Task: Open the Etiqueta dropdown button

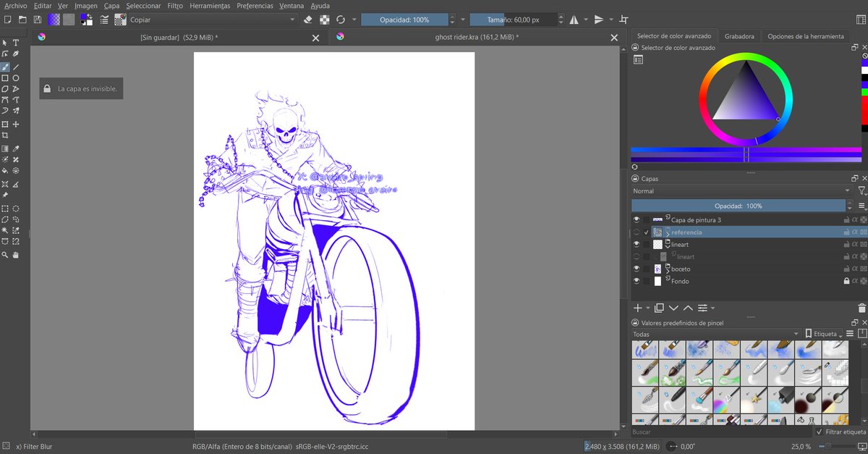Action: pos(825,335)
